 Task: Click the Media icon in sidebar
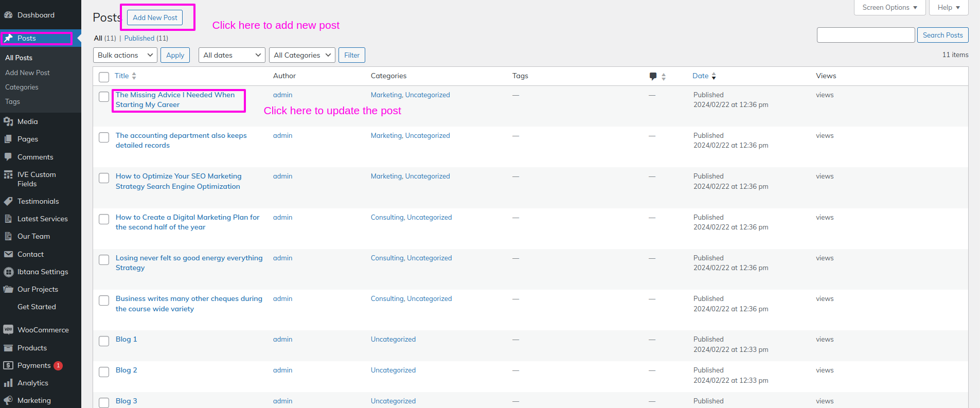tap(8, 121)
